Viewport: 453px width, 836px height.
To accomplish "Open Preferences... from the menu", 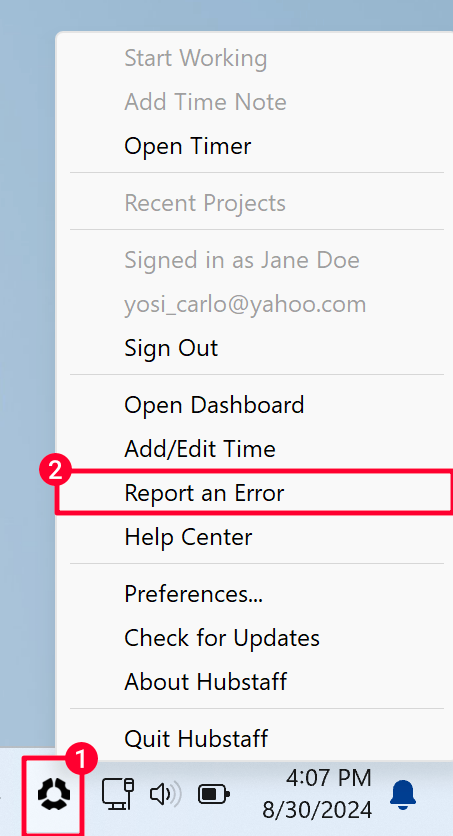I will point(193,593).
